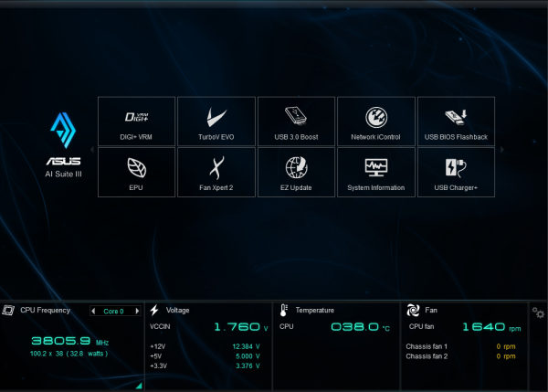
Task: Select USB BIOS Flashback
Action: click(456, 122)
